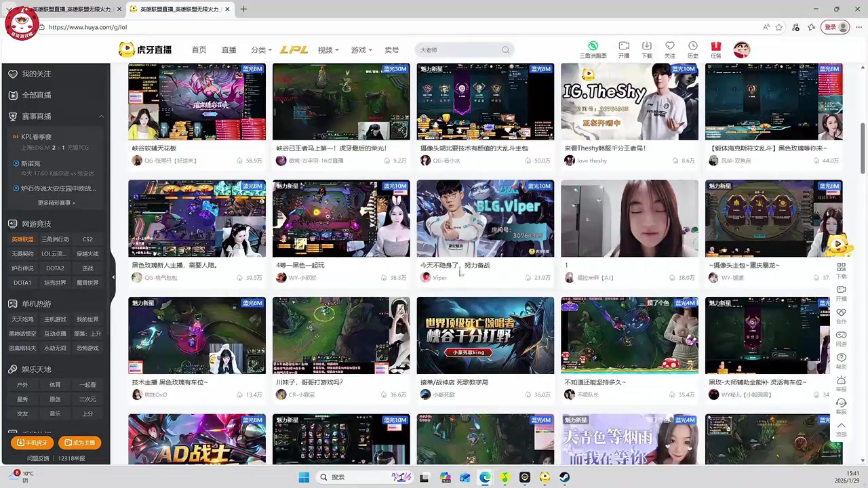This screenshot has width=868, height=488.
Task: Open the LPL navigation tab
Action: click(x=294, y=50)
